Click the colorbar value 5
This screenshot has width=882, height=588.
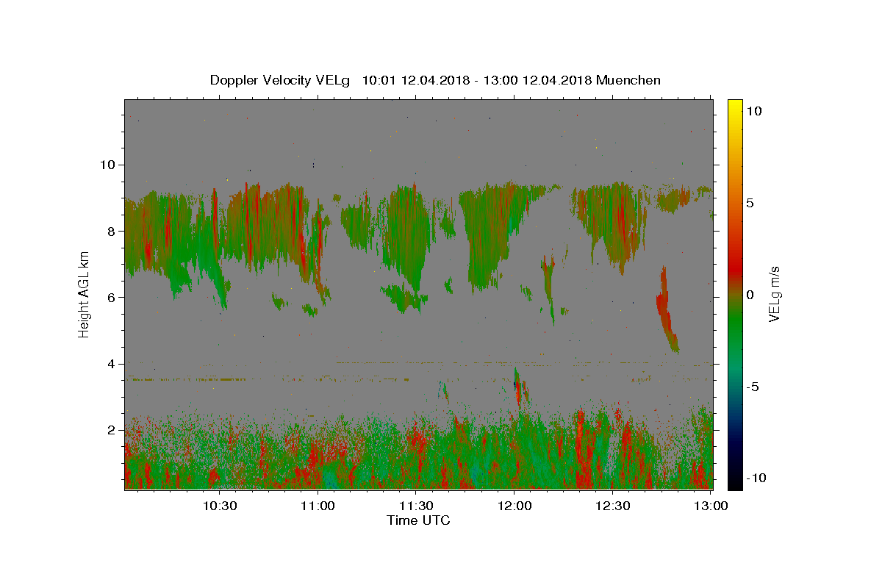(x=750, y=203)
